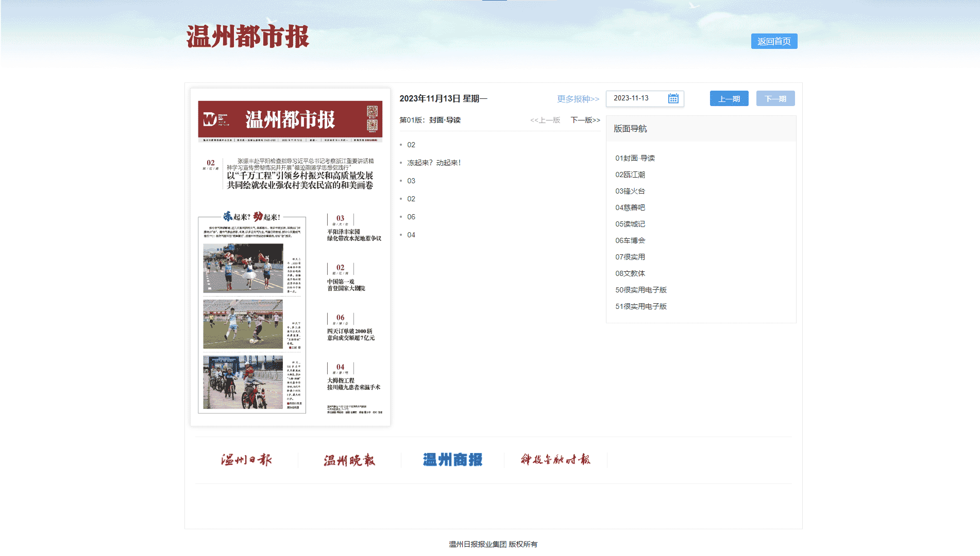Screen dimensions: 980x556
Task: Click the footer text 温州日报报业集团 版权所有
Action: coord(493,544)
